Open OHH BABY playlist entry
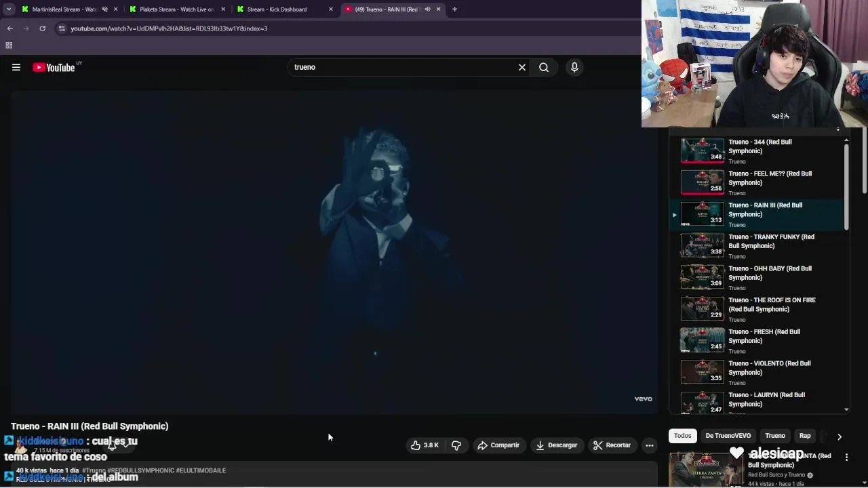Image resolution: width=868 pixels, height=488 pixels. (x=756, y=277)
